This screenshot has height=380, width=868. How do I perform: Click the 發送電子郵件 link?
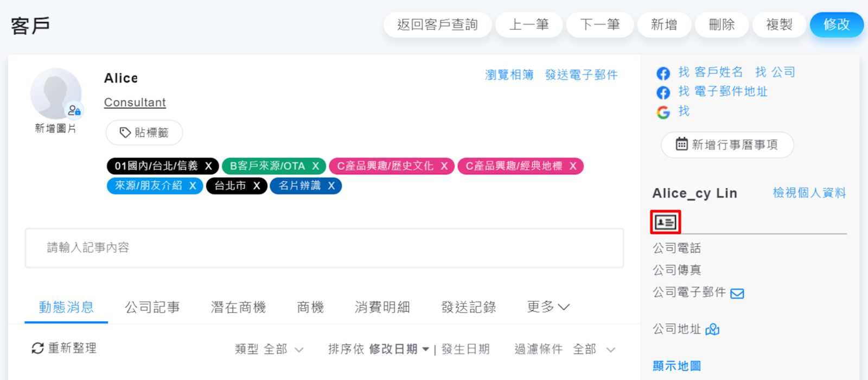click(581, 75)
